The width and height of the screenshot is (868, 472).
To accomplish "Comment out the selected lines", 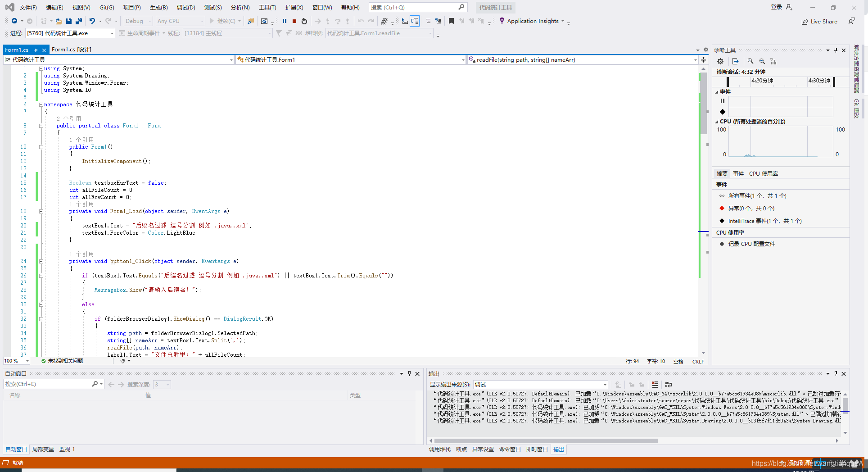I will coord(428,21).
